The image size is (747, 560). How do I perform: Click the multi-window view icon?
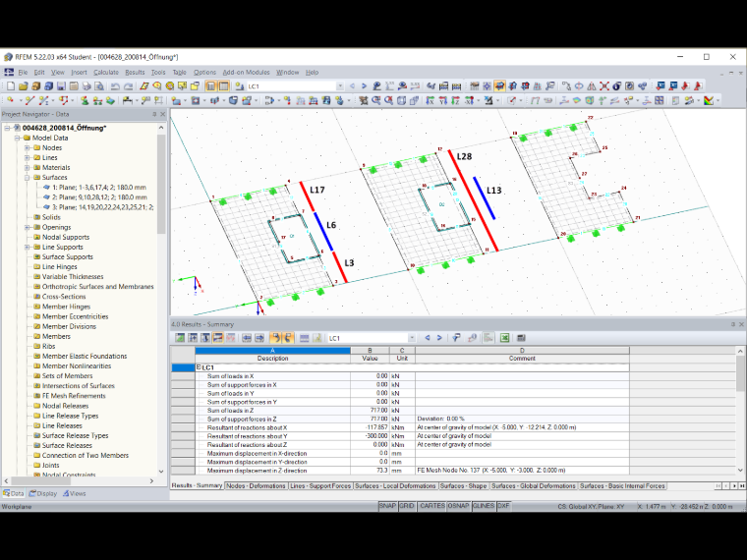pos(659,100)
